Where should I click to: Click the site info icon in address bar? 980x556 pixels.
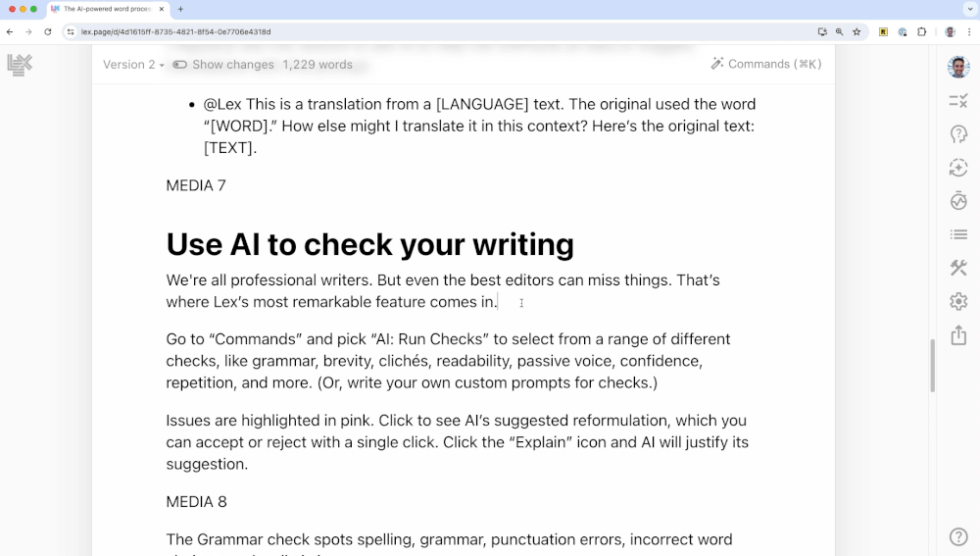pyautogui.click(x=71, y=32)
